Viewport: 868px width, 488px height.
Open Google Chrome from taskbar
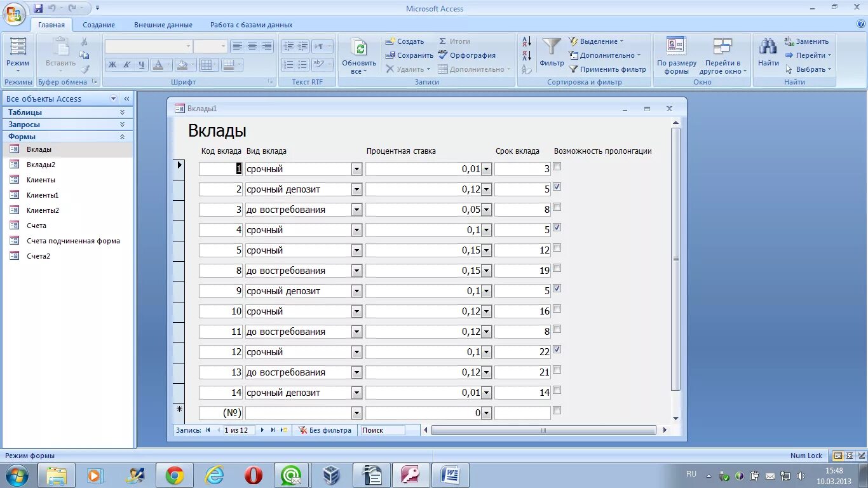(x=175, y=475)
